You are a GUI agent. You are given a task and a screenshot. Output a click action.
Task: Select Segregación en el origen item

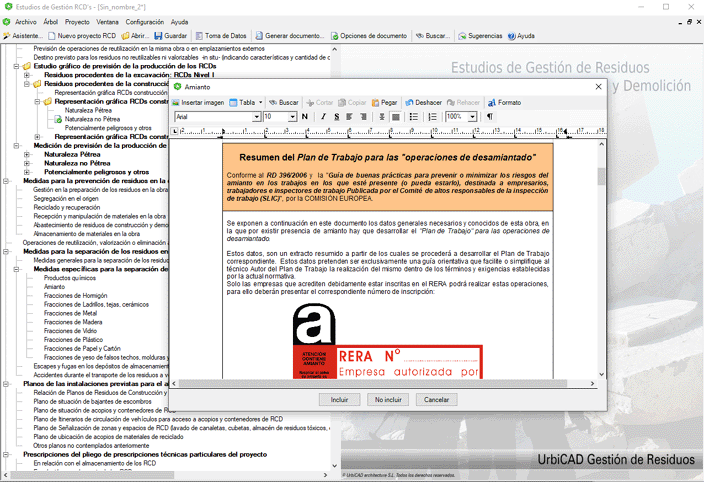pyautogui.click(x=66, y=199)
